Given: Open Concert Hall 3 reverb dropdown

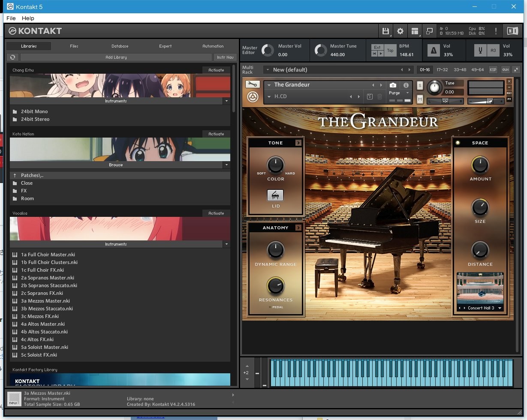Looking at the screenshot, I should [500, 308].
